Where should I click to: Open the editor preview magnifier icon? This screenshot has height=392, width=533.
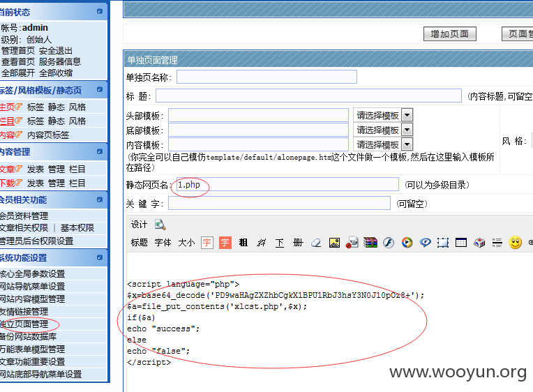pyautogui.click(x=160, y=225)
